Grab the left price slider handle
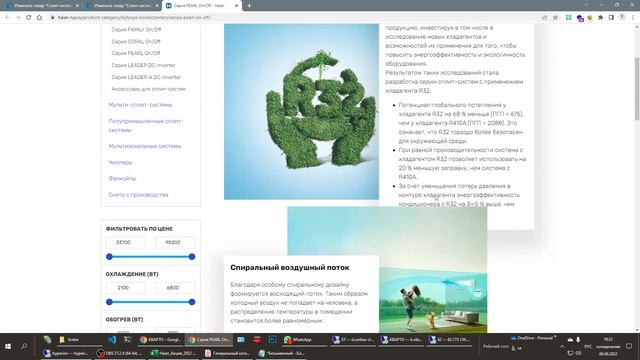The image size is (640, 360). [x=109, y=256]
